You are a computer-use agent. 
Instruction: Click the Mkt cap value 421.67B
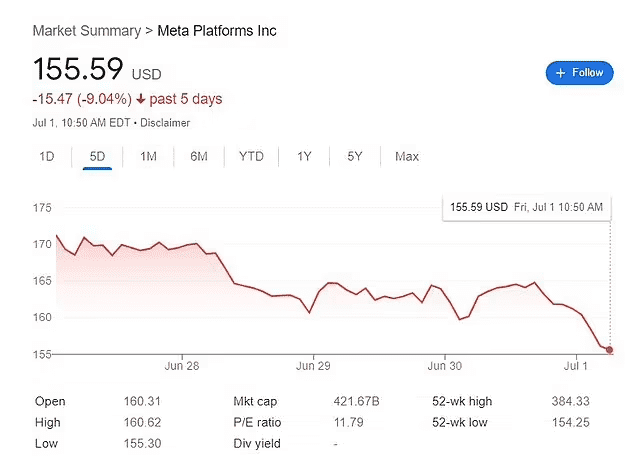[x=357, y=401]
